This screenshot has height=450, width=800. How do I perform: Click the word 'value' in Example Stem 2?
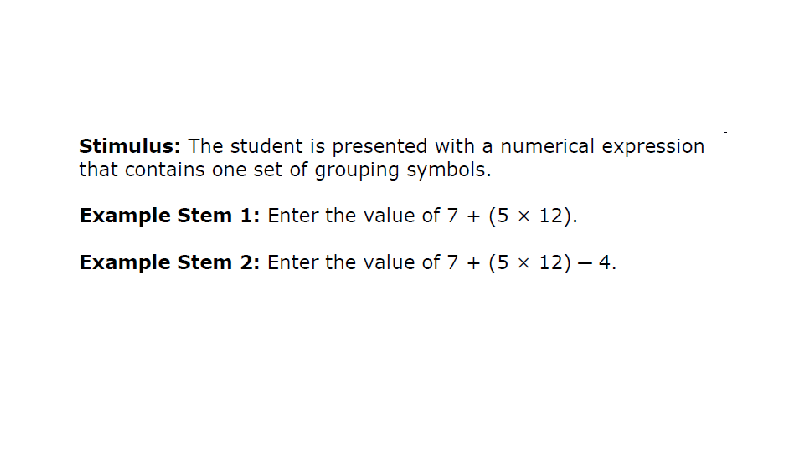pyautogui.click(x=389, y=263)
